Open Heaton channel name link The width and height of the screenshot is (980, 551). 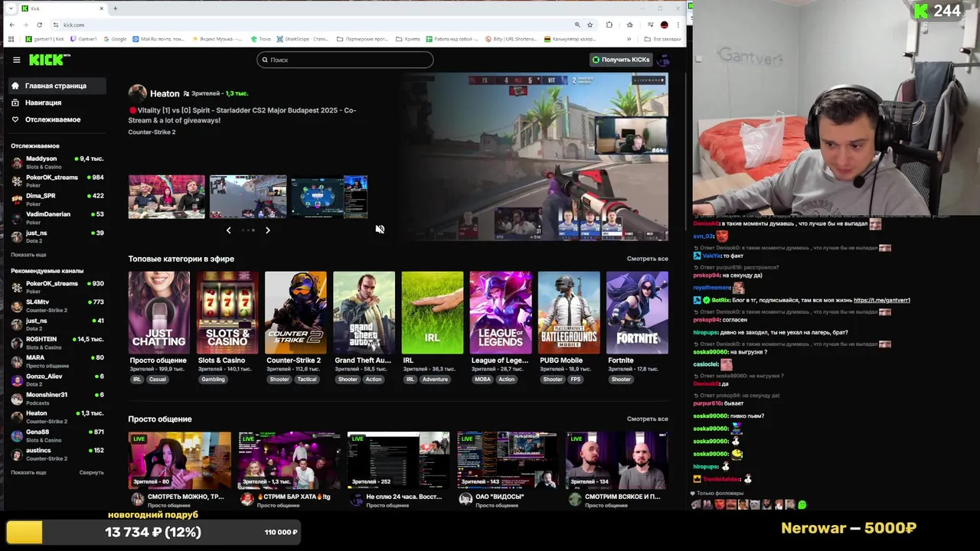pos(165,93)
